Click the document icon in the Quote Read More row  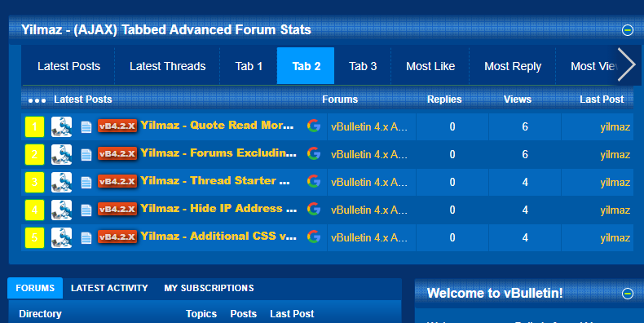(x=86, y=127)
